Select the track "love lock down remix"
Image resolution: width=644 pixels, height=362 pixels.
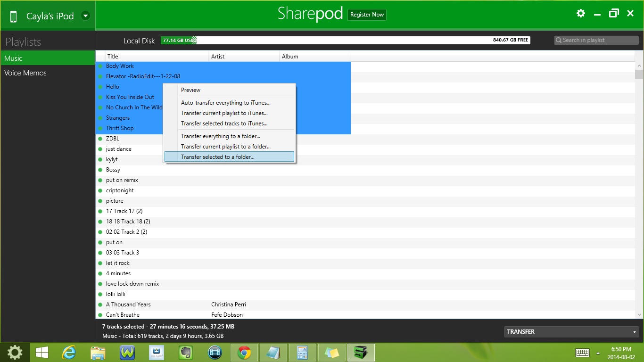click(x=132, y=284)
